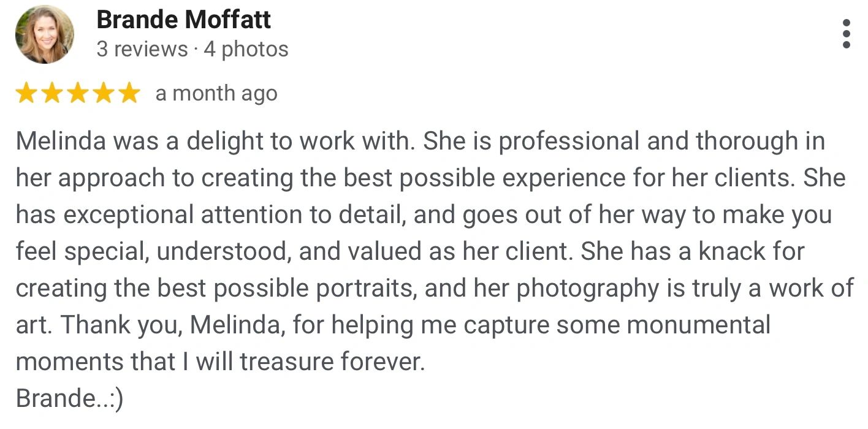The height and width of the screenshot is (429, 868).
Task: Click the second yellow rating star
Action: click(x=52, y=94)
